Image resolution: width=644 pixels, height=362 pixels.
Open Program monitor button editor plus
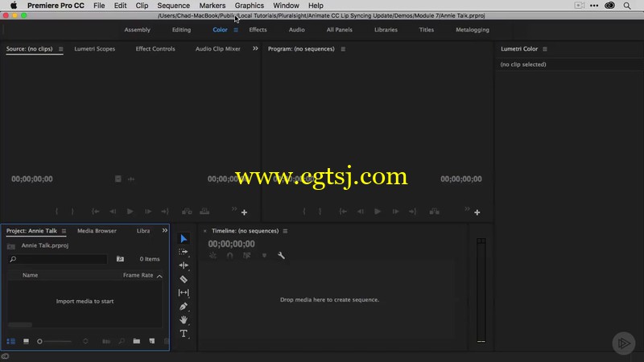(x=477, y=212)
